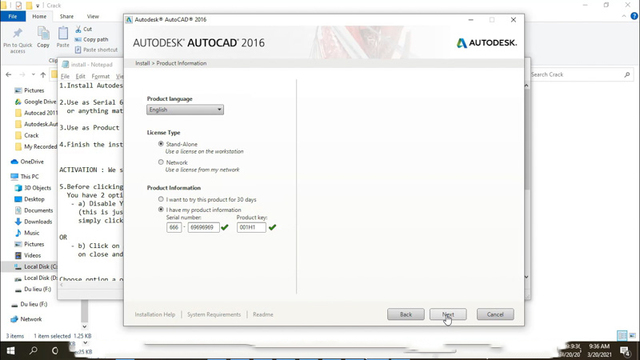Click Product key field 001H1
This screenshot has height=360, width=640.
[251, 227]
